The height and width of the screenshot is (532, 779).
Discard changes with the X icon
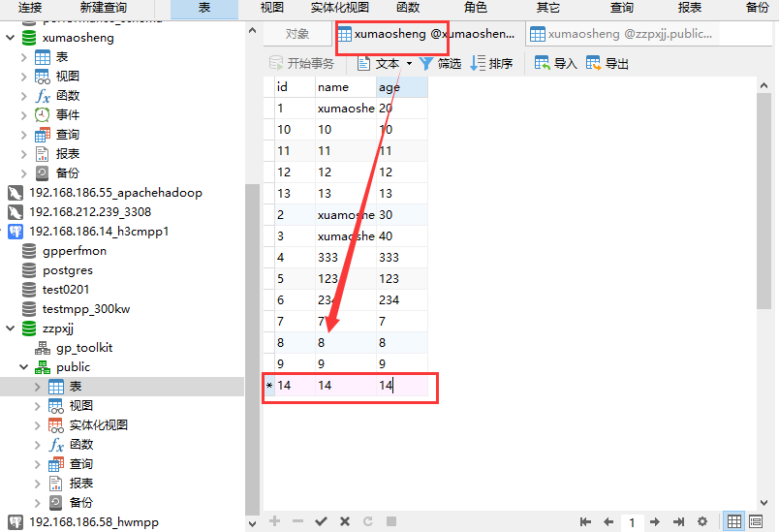pos(344,521)
